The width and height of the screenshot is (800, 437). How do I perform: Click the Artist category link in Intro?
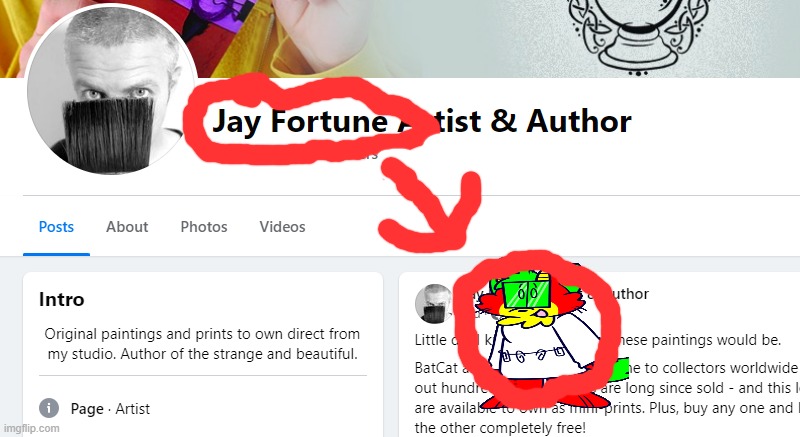(x=133, y=409)
